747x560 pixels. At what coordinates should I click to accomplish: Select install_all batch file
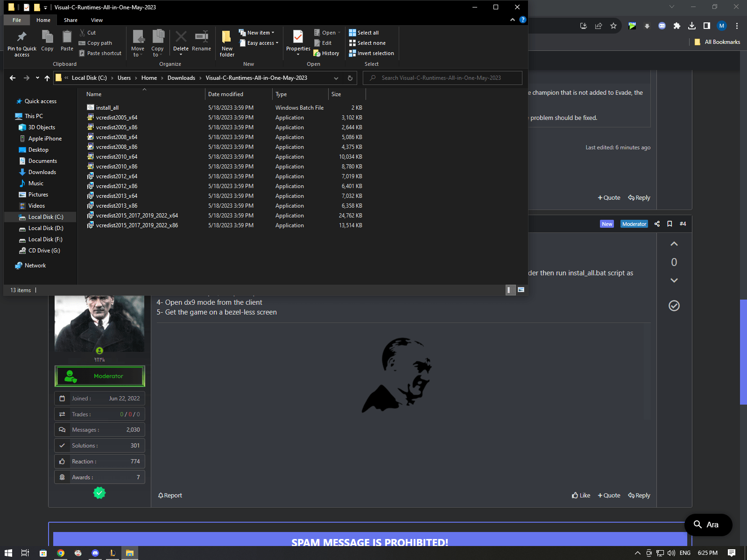click(x=107, y=108)
